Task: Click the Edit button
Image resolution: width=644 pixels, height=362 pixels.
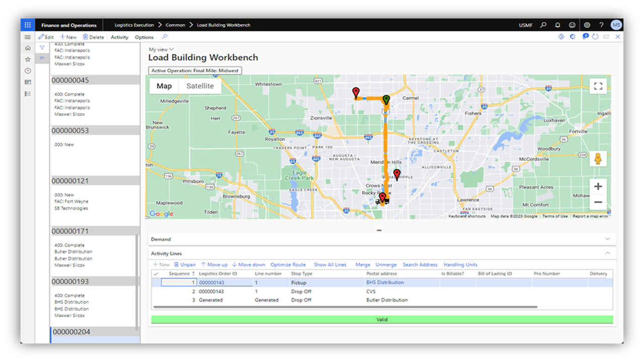Action: [x=46, y=37]
